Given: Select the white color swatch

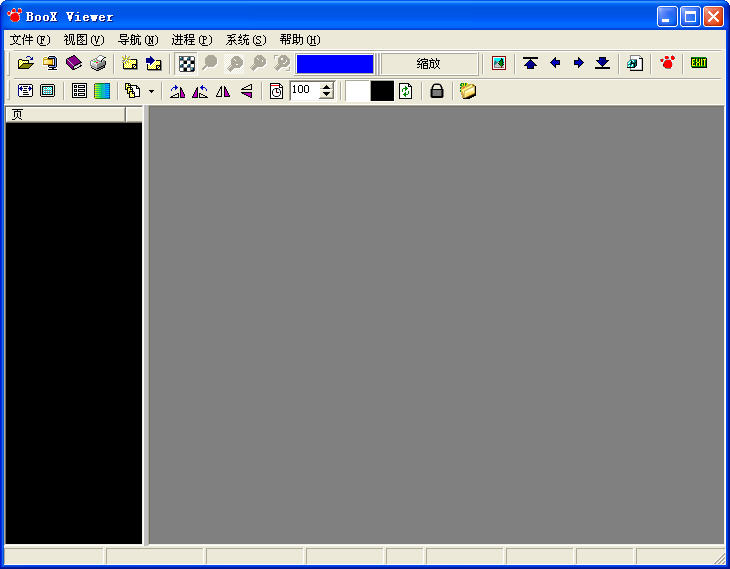Looking at the screenshot, I should pos(358,91).
